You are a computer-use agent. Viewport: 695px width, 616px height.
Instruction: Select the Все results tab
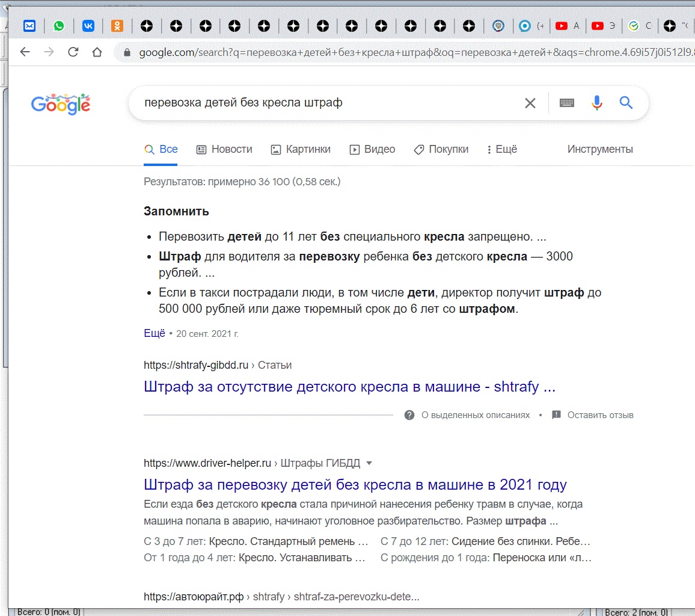(161, 149)
